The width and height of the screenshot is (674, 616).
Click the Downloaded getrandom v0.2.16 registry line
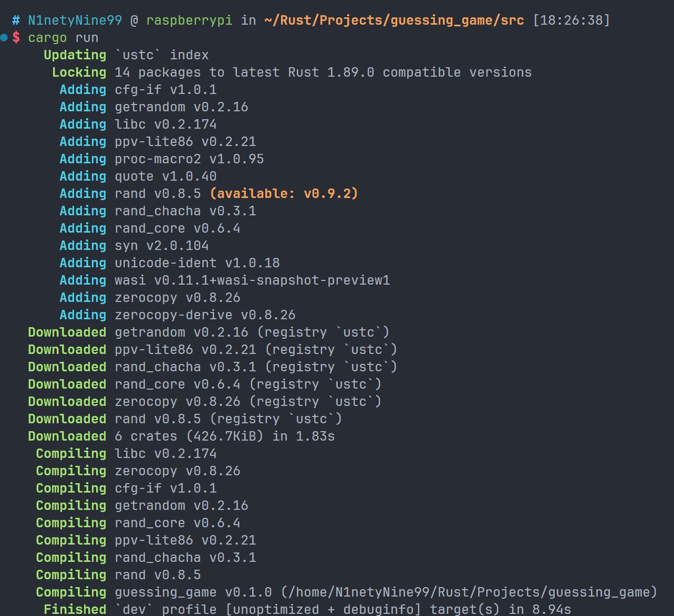pos(209,332)
